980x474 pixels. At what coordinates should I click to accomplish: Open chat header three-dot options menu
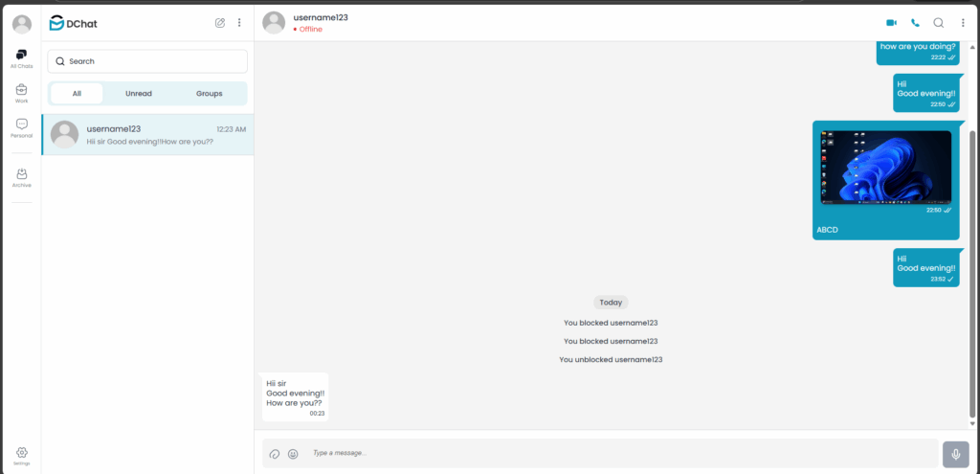click(x=963, y=23)
